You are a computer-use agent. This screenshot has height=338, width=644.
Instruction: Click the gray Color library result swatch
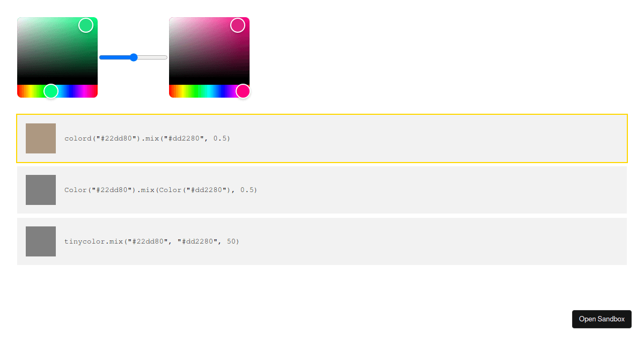pos(41,189)
